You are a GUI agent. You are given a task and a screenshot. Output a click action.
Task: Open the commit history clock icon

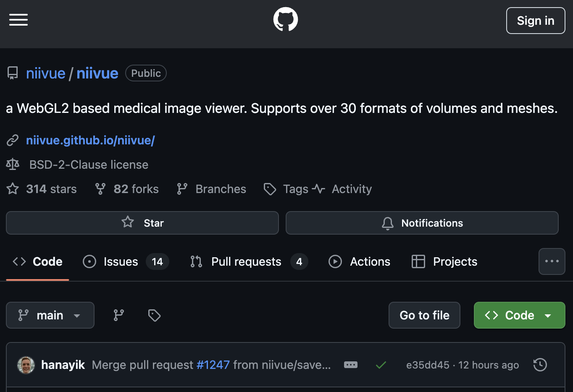coord(540,365)
